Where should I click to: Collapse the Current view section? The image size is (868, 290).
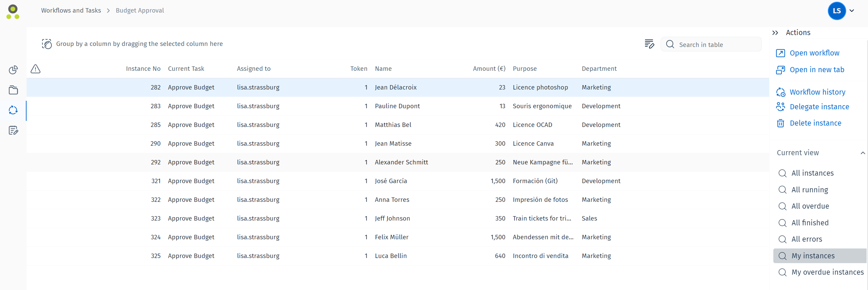[862, 153]
